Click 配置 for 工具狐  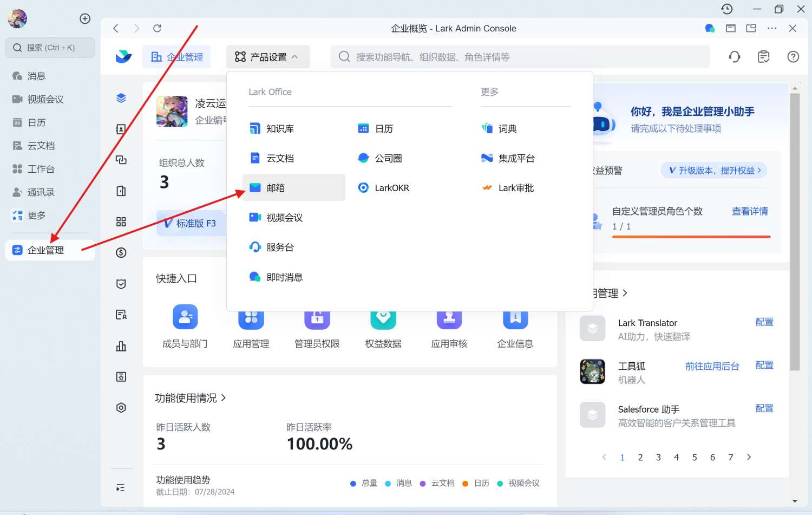coord(764,365)
